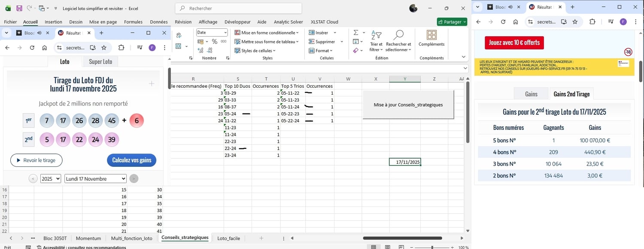Reload page in right browser window
This screenshot has height=249, width=644.
503,22
